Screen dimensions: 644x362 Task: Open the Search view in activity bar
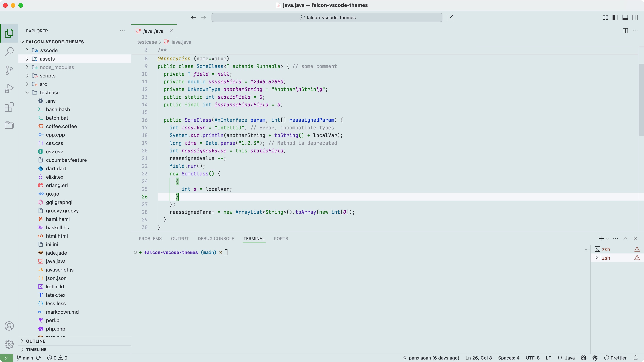(x=9, y=52)
